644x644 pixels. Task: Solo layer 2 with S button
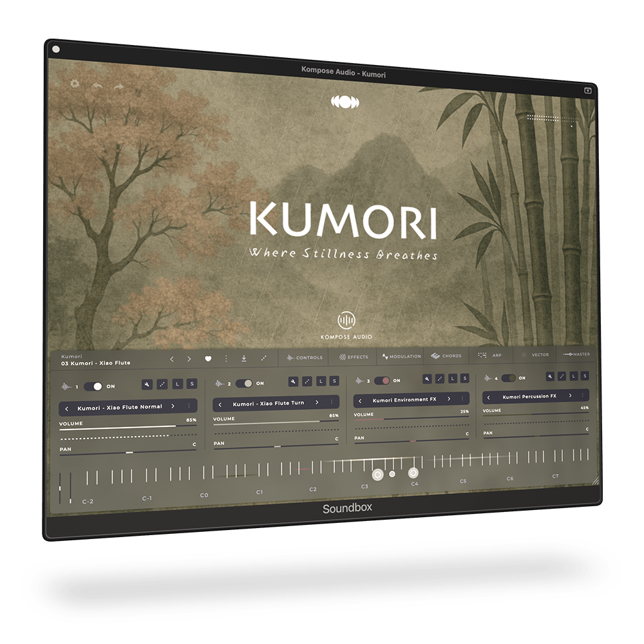pos(334,381)
